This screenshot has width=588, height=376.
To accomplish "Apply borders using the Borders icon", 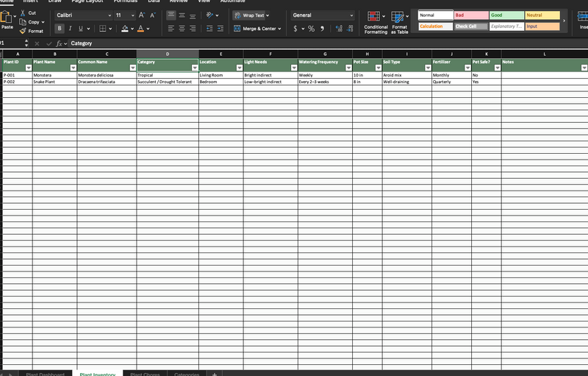I will point(102,29).
